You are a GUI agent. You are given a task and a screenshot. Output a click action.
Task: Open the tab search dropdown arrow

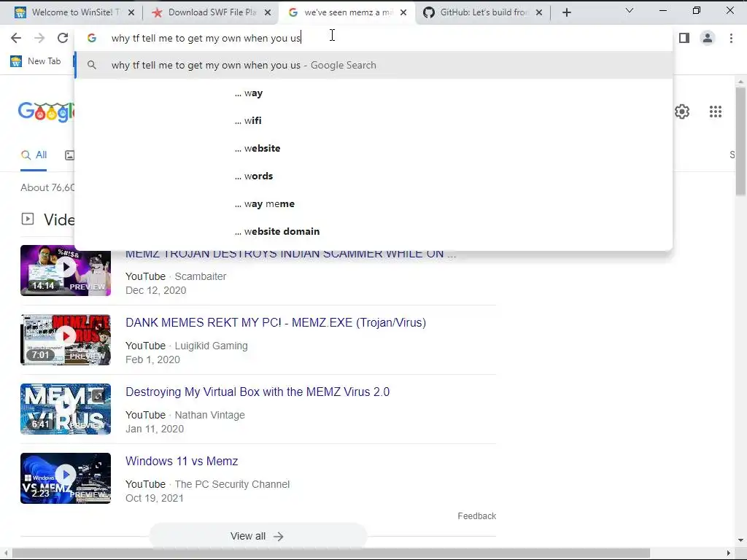(630, 10)
